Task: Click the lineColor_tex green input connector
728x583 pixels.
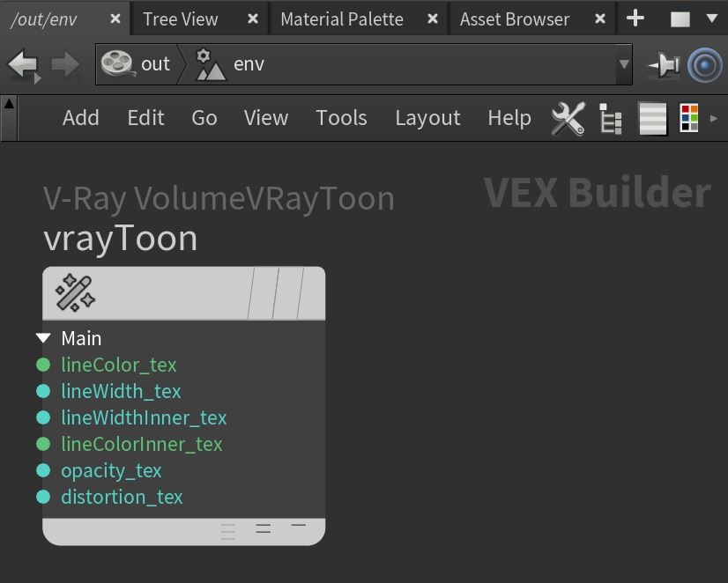Action: pos(43,365)
